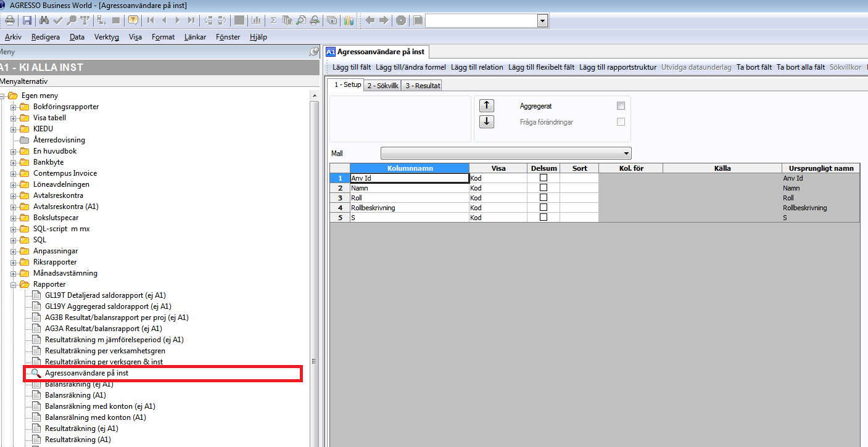Click the colored books icon
This screenshot has height=447, width=868.
[349, 20]
